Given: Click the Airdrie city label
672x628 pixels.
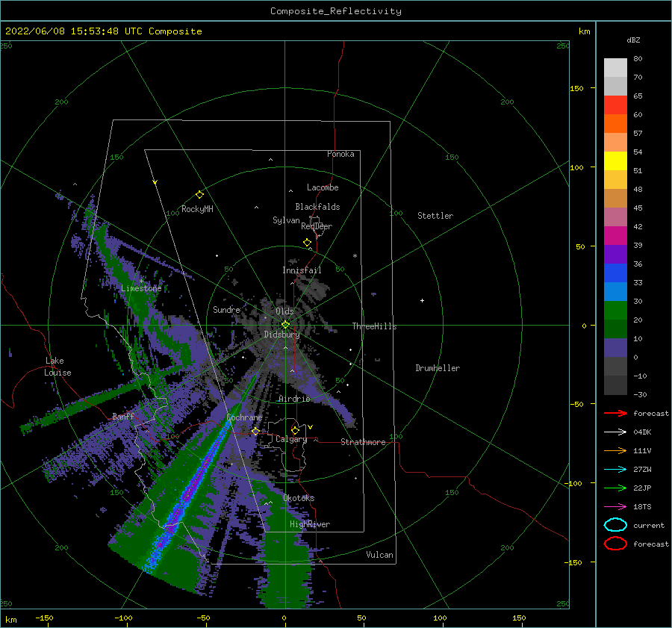Looking at the screenshot, I should (294, 399).
